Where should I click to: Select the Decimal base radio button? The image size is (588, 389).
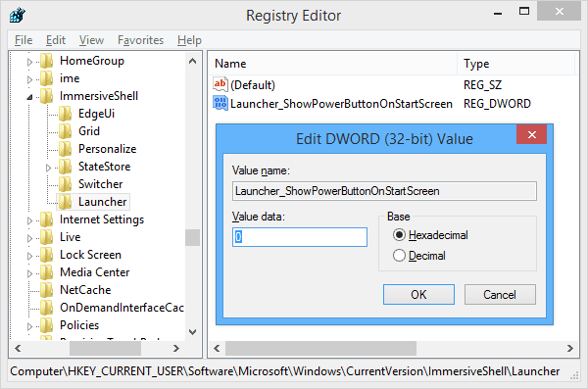click(x=399, y=256)
